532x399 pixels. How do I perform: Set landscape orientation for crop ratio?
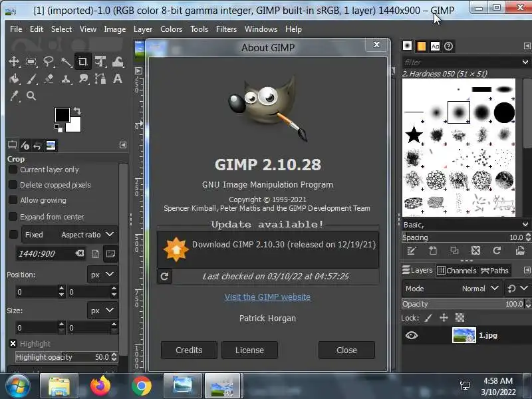pos(110,253)
